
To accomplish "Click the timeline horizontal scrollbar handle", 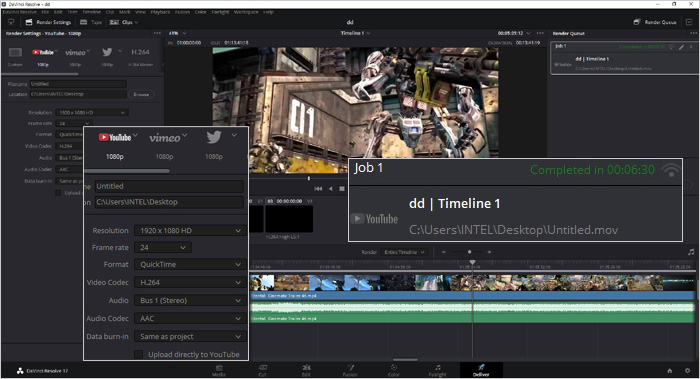I will (405, 359).
